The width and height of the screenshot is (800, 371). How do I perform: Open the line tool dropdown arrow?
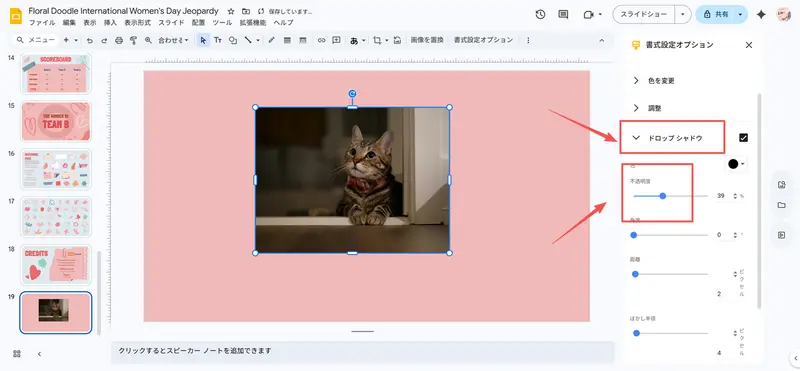pyautogui.click(x=258, y=40)
